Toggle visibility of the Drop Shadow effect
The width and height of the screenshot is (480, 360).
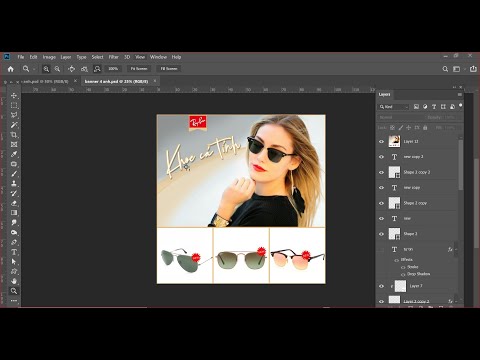403,274
